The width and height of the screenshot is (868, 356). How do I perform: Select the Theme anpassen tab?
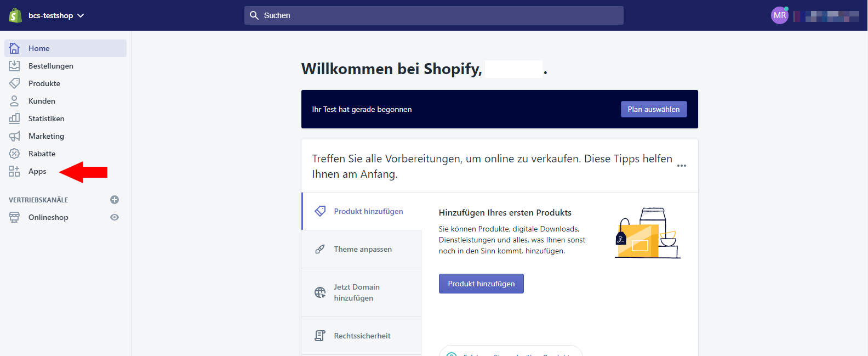coord(362,249)
